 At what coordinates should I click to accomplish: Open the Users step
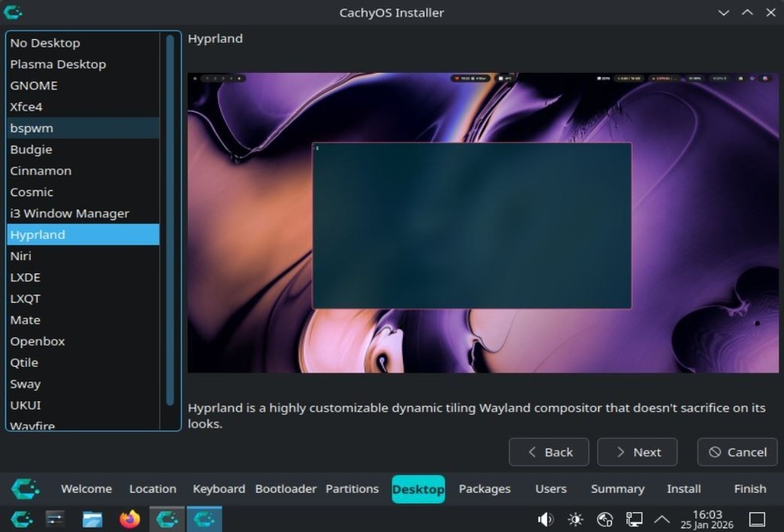(550, 488)
